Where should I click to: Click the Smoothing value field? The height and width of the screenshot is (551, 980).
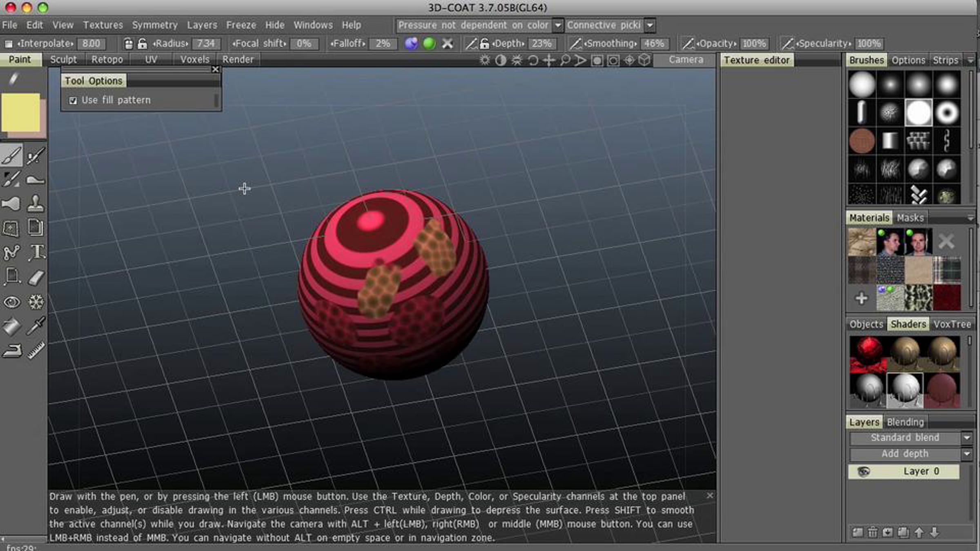click(654, 44)
